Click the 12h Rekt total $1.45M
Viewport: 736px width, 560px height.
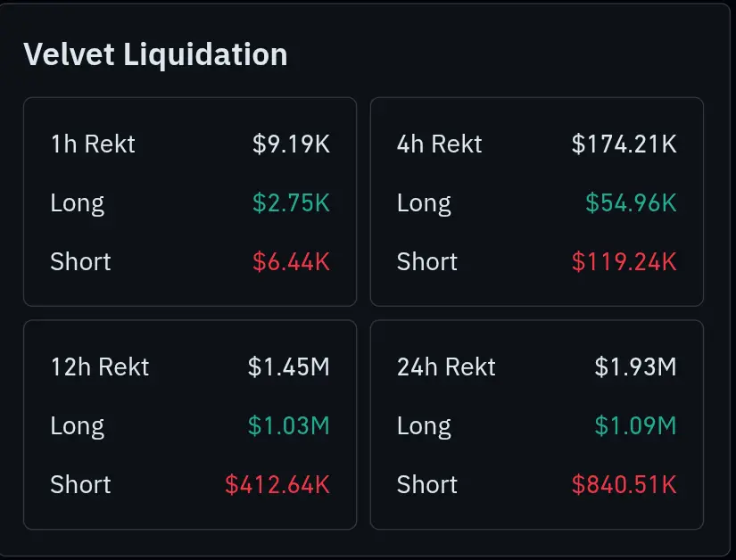(289, 366)
